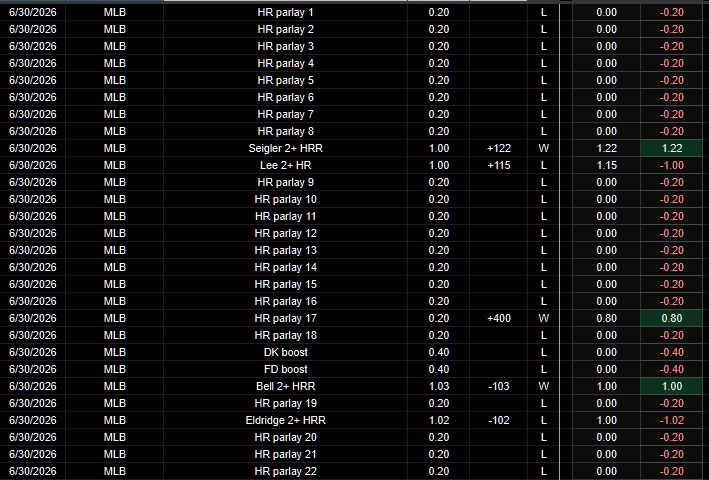The width and height of the screenshot is (709, 480).
Task: Click the 1.02 stake cell for Eldridge
Action: (x=439, y=420)
